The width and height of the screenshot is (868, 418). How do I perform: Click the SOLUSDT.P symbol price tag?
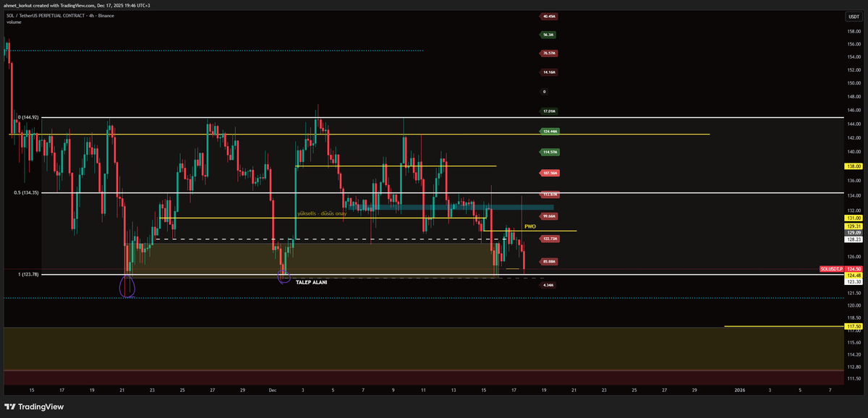pyautogui.click(x=832, y=269)
